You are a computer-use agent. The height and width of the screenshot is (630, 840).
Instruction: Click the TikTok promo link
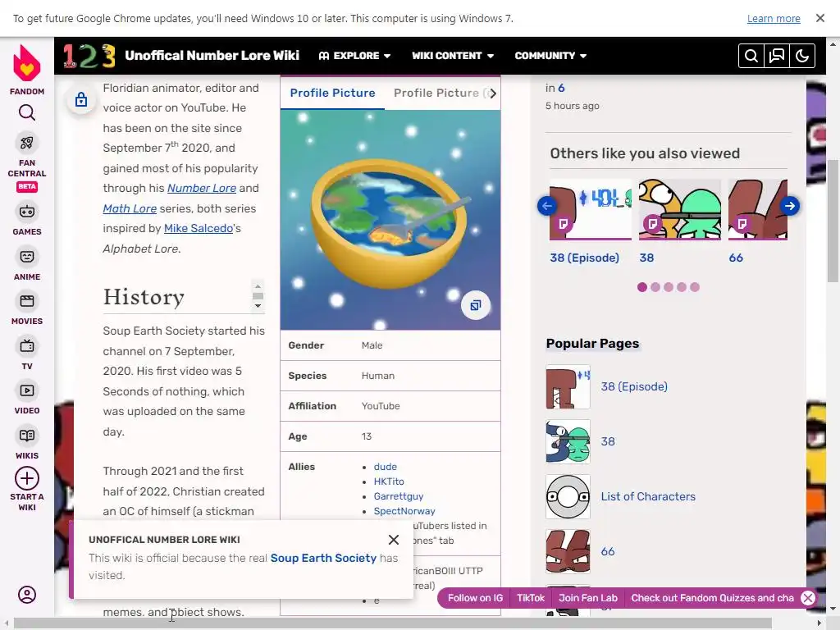point(531,598)
